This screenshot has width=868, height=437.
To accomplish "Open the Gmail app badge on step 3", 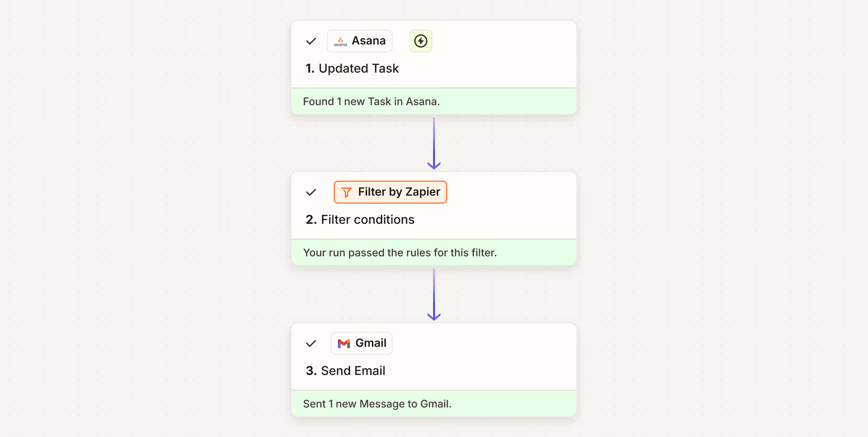I will 361,343.
